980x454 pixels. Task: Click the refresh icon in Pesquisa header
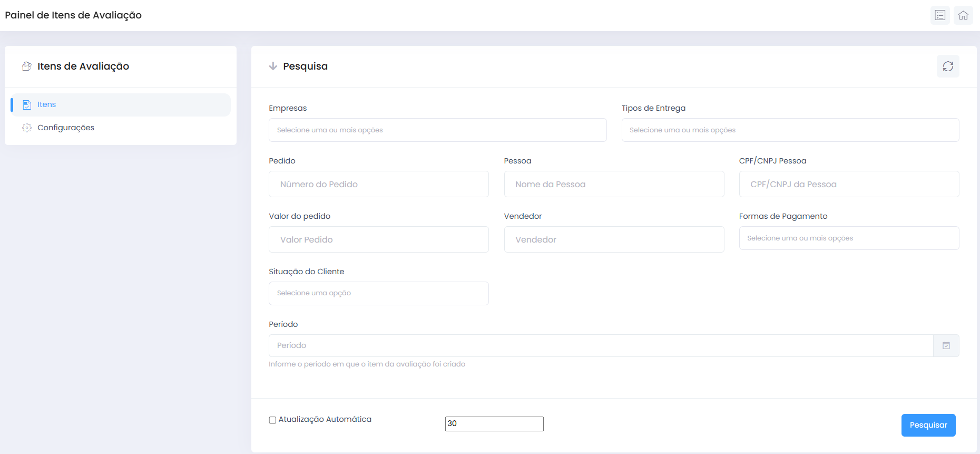[948, 66]
